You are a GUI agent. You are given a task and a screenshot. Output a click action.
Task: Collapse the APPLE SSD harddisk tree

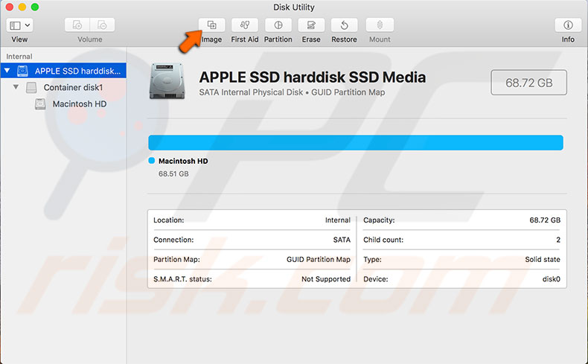[x=7, y=71]
